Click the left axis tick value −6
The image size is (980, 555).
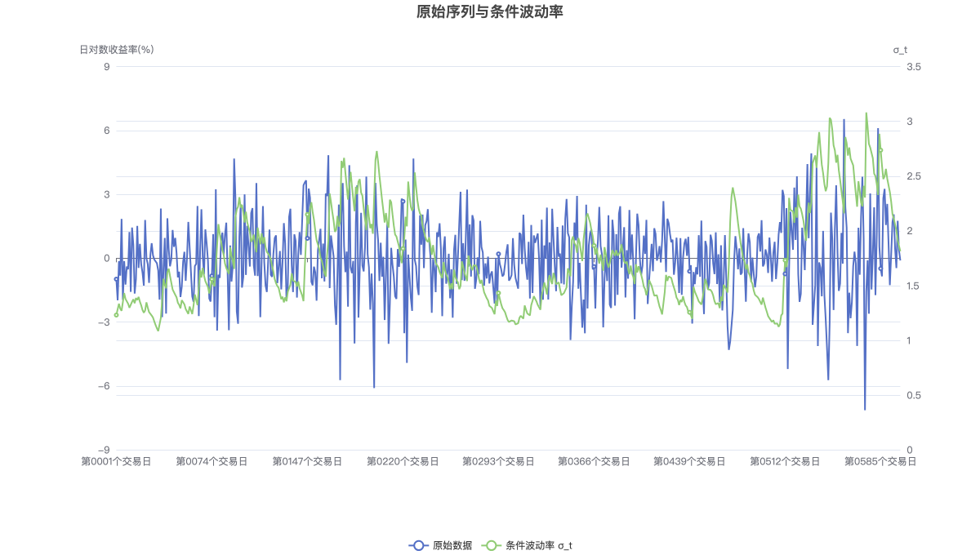pos(104,387)
